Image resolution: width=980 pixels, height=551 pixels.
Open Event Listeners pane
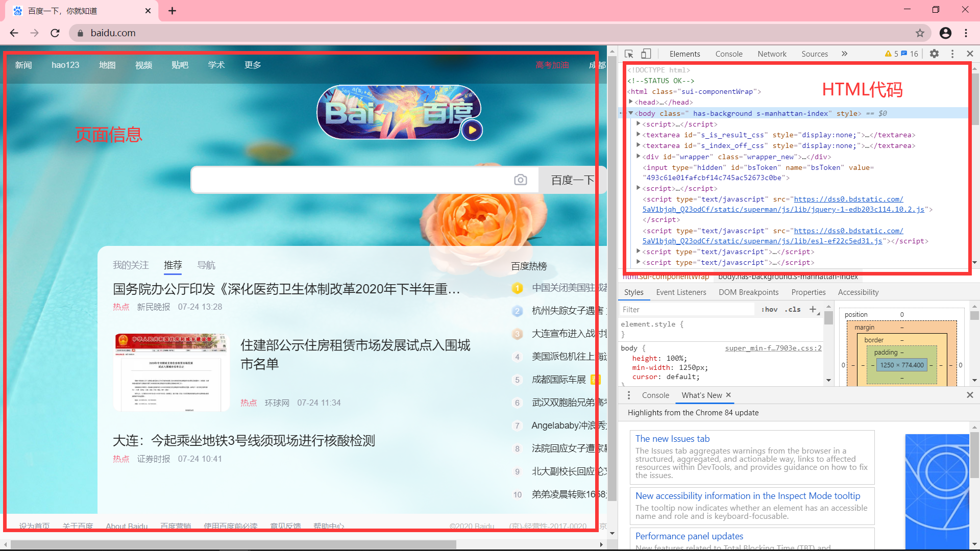point(681,292)
